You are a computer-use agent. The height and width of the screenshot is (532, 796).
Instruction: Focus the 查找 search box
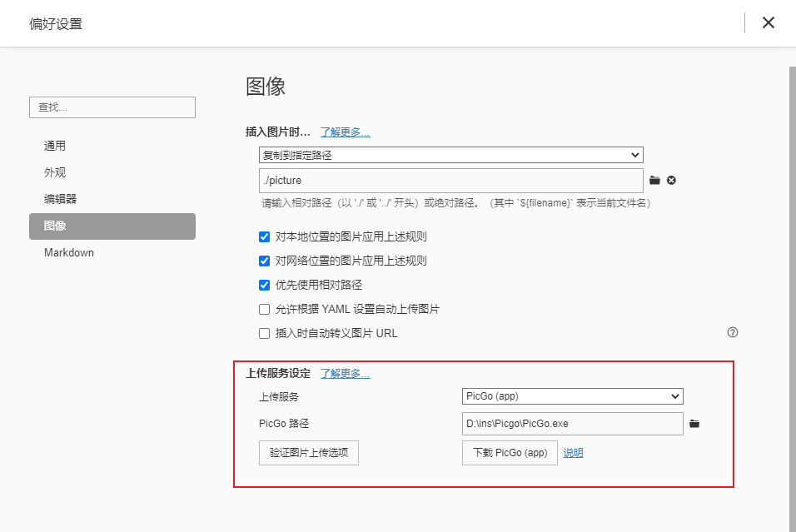(x=112, y=107)
